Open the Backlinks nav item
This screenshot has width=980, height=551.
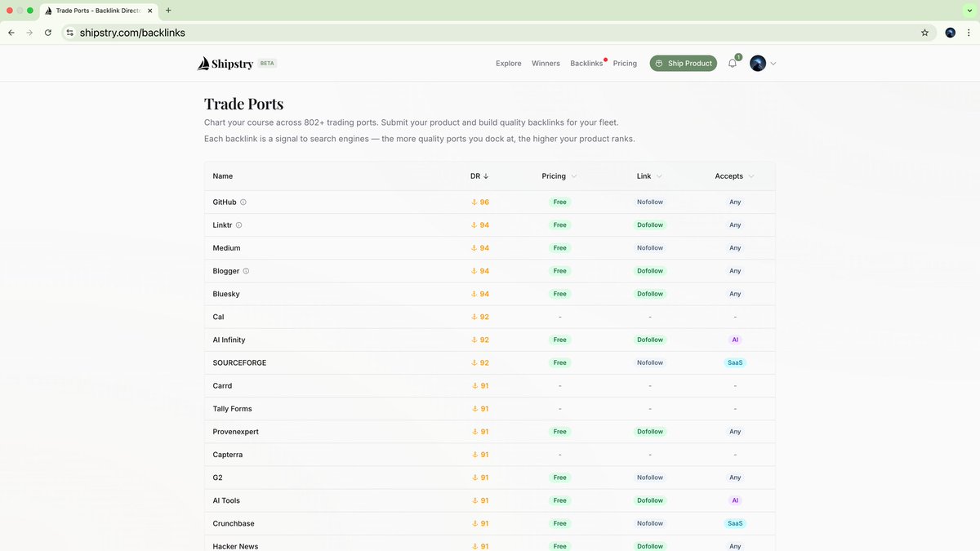tap(586, 63)
